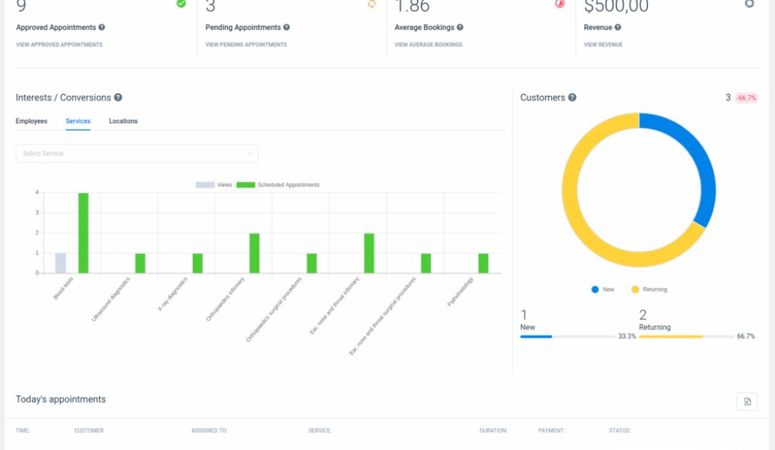Screen dimensions: 775x450
Task: Open the Select Service dropdown
Action: 136,153
